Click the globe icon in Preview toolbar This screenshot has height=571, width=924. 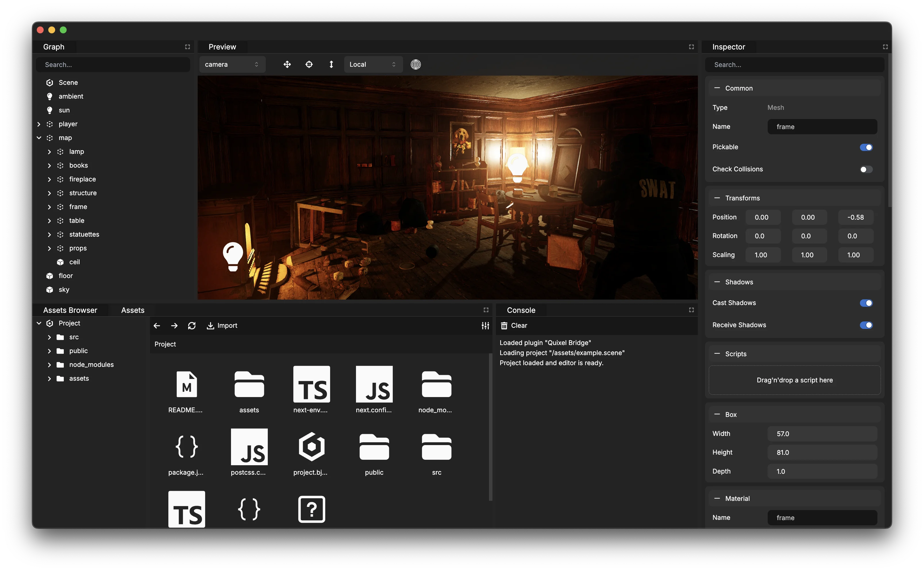(416, 65)
